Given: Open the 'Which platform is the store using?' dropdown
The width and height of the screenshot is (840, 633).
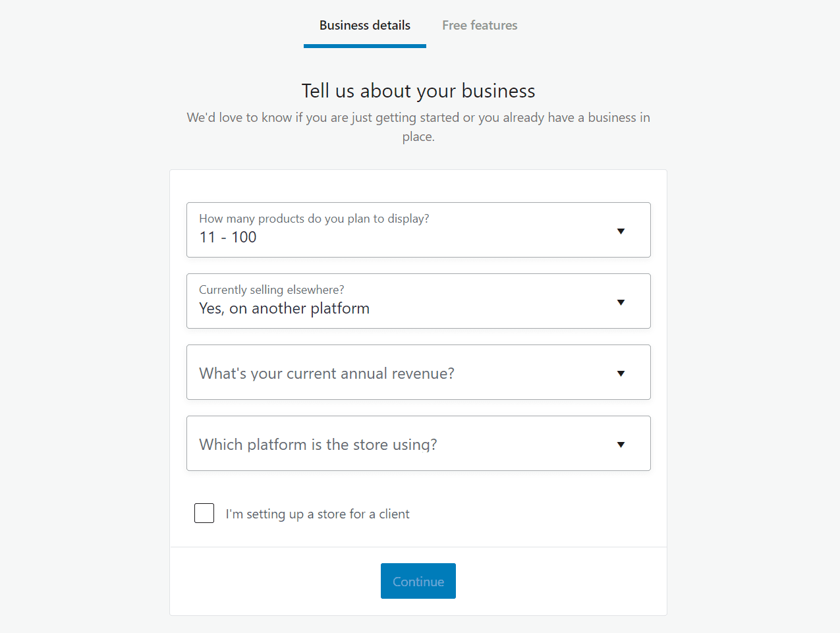Looking at the screenshot, I should (x=418, y=443).
